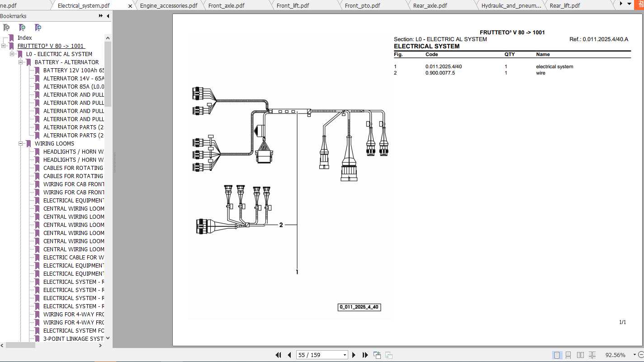Image resolution: width=644 pixels, height=362 pixels.
Task: Collapse the FRUTTETO³ V 80 tree node
Action: 4,46
